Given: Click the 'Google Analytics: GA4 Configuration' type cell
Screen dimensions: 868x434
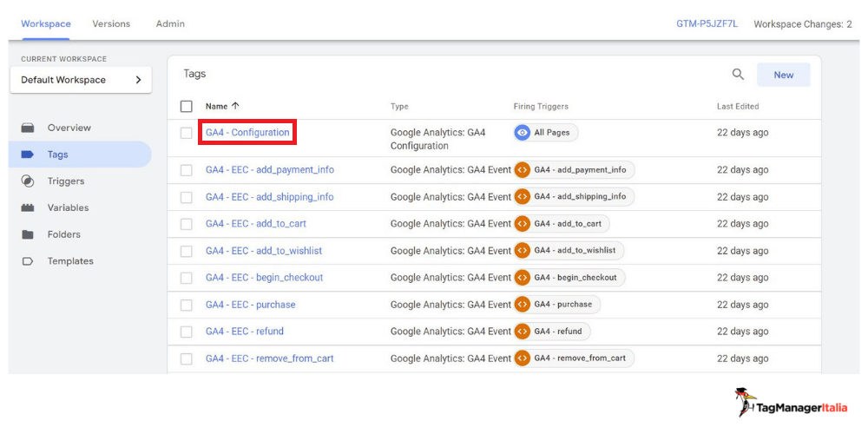Looking at the screenshot, I should tap(437, 139).
